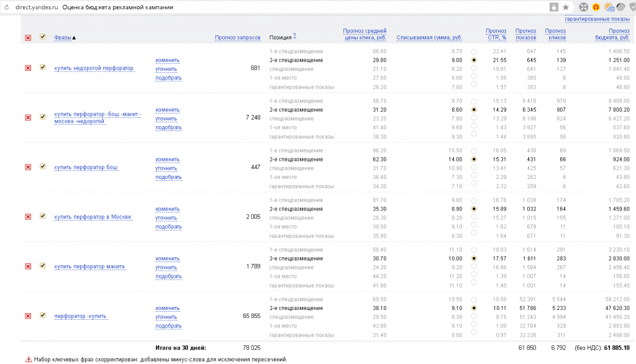Select '1-е спецразмещение' radio for 'купить недорогой перфоратор'
The height and width of the screenshot is (364, 636).
474,52
